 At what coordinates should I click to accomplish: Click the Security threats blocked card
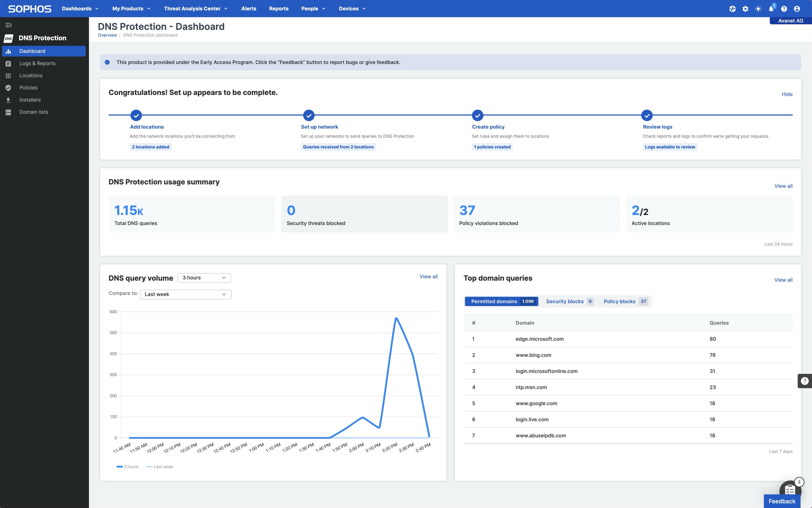click(x=364, y=214)
